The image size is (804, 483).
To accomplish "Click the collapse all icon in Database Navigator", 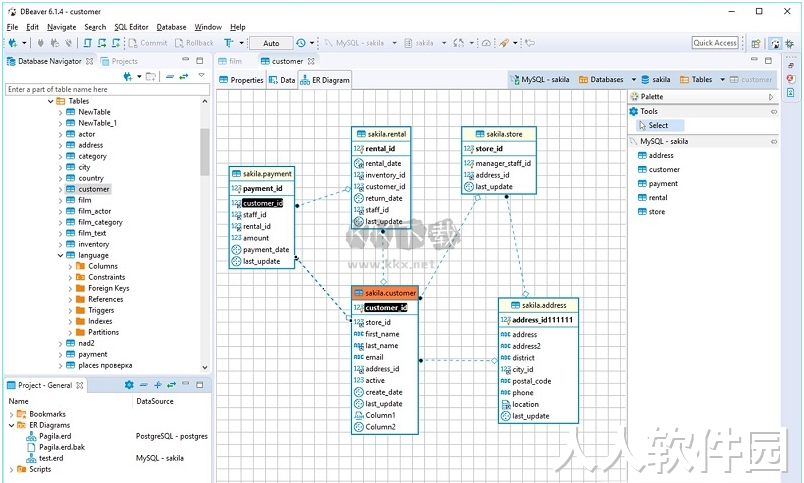I will point(170,76).
